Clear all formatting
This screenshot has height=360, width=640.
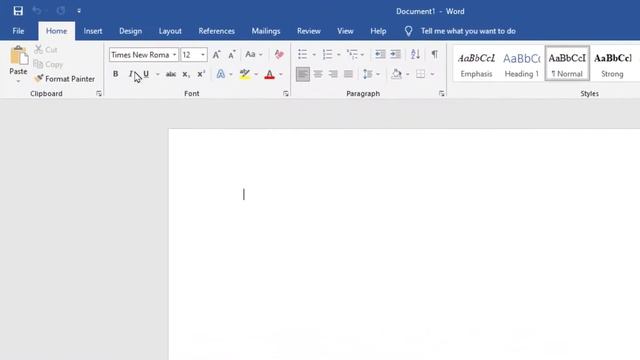coord(279,55)
